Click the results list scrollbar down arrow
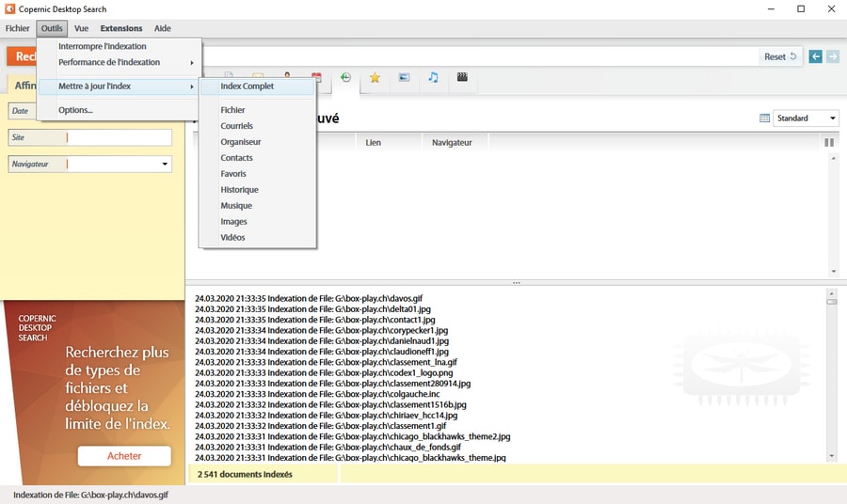Image resolution: width=847 pixels, height=504 pixels. click(x=834, y=272)
